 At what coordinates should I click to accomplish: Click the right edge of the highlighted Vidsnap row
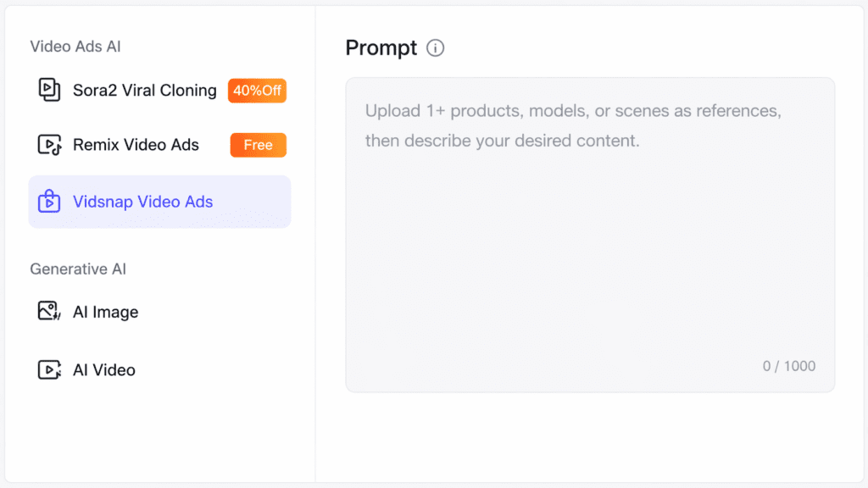coord(280,202)
